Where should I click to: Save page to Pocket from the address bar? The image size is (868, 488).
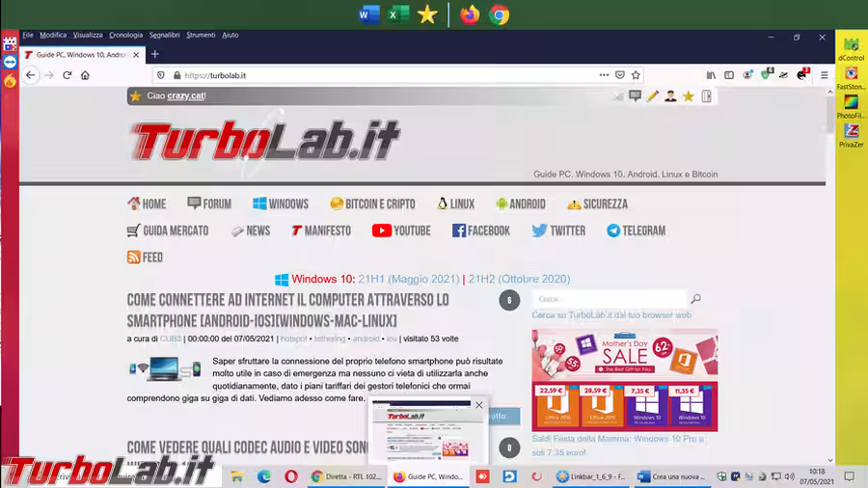coord(620,75)
